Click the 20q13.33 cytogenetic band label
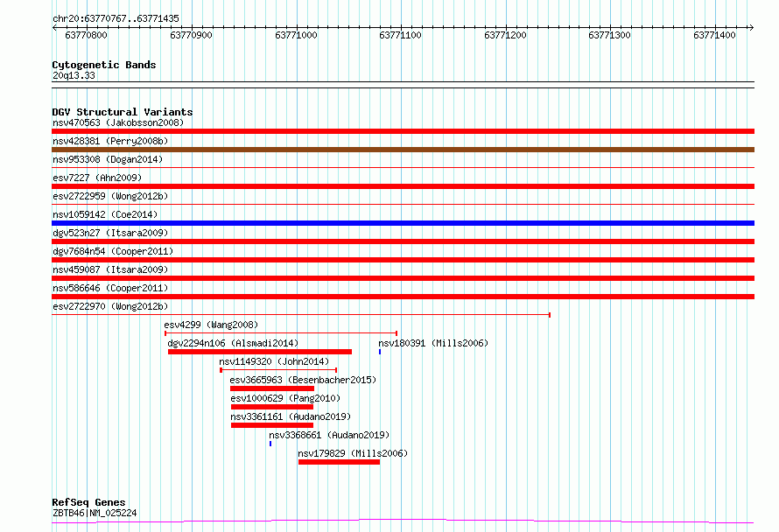Image resolution: width=779 pixels, height=532 pixels. [x=74, y=75]
